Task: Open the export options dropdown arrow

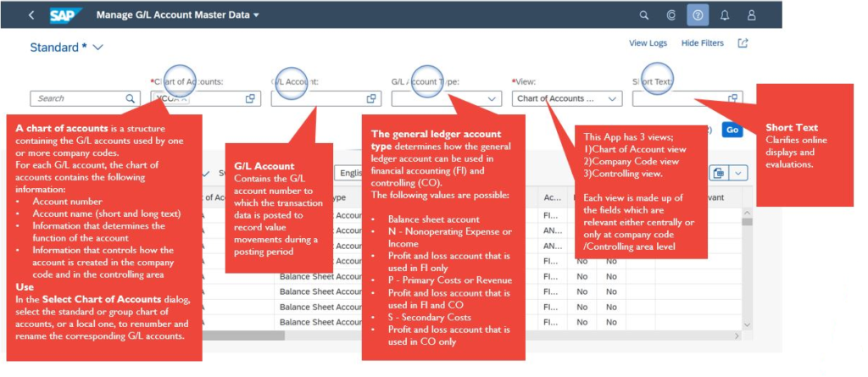Action: click(x=738, y=173)
